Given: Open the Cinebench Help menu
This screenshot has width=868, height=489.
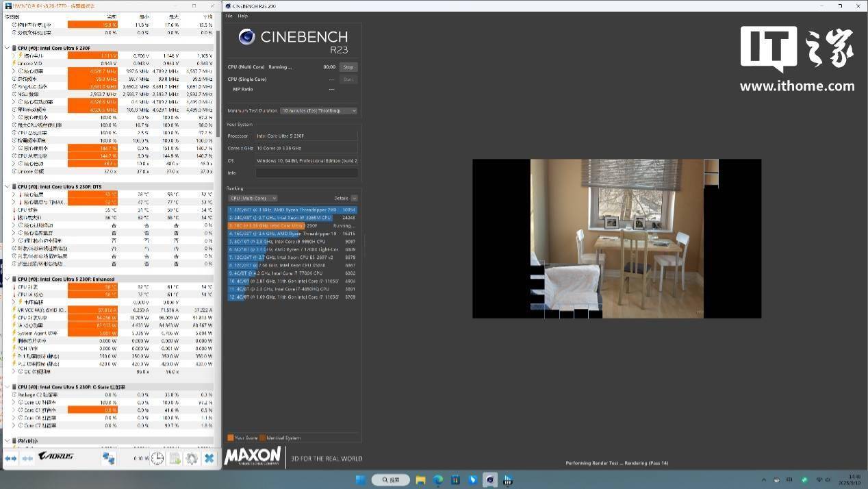Looking at the screenshot, I should [242, 16].
